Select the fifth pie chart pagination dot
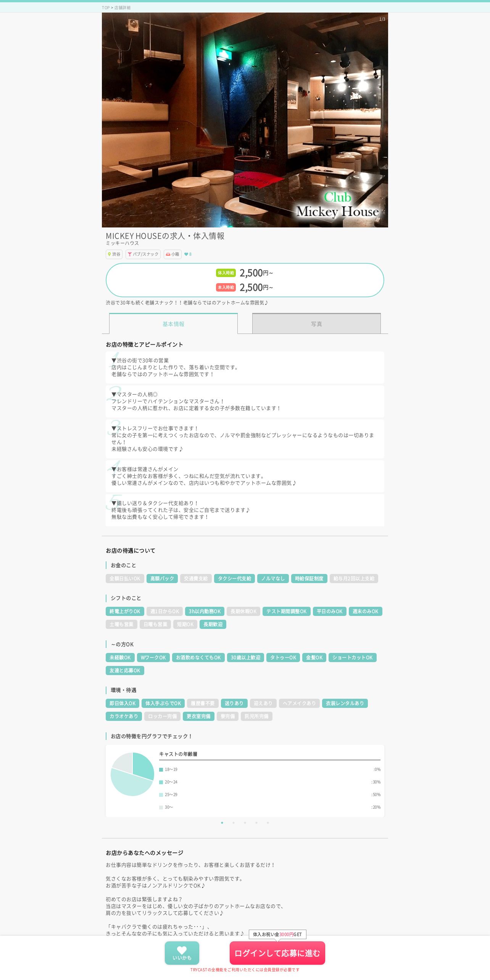Viewport: 490px width, 980px height. [268, 823]
